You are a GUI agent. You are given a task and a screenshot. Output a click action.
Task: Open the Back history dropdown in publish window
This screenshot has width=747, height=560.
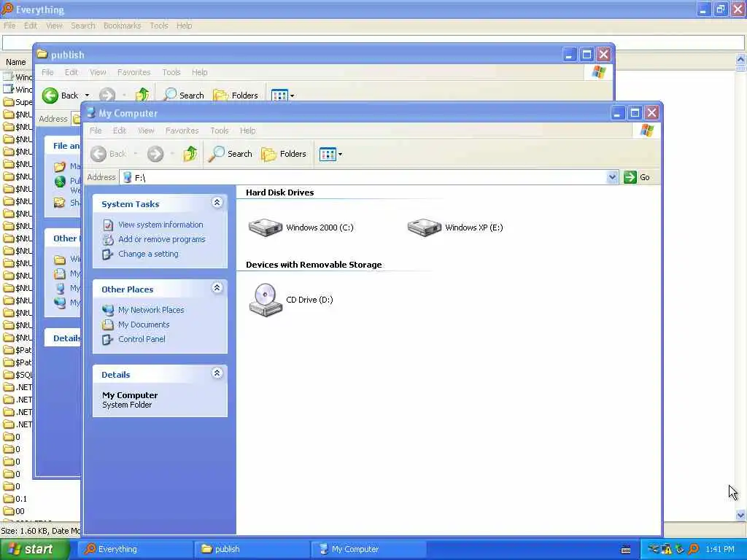pos(87,96)
